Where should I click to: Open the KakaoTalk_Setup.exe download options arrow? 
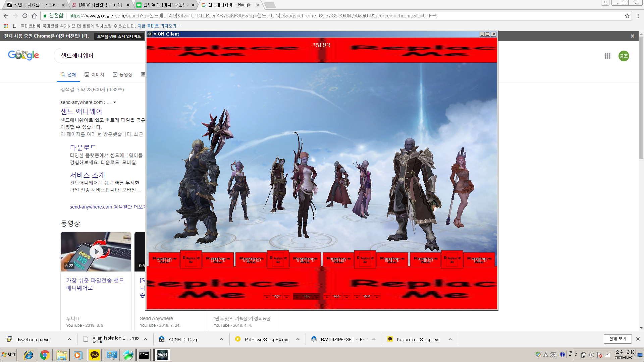[450, 339]
